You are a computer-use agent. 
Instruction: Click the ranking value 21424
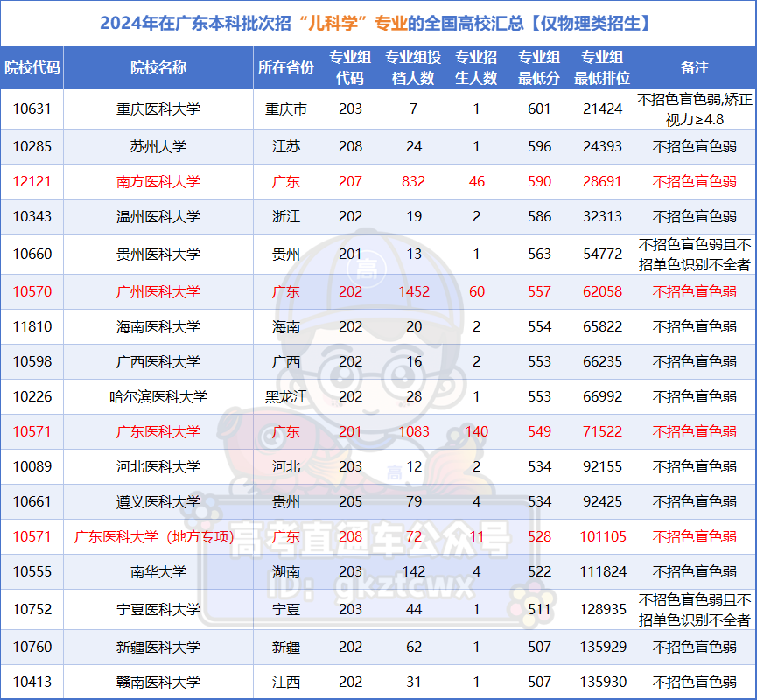pos(602,109)
